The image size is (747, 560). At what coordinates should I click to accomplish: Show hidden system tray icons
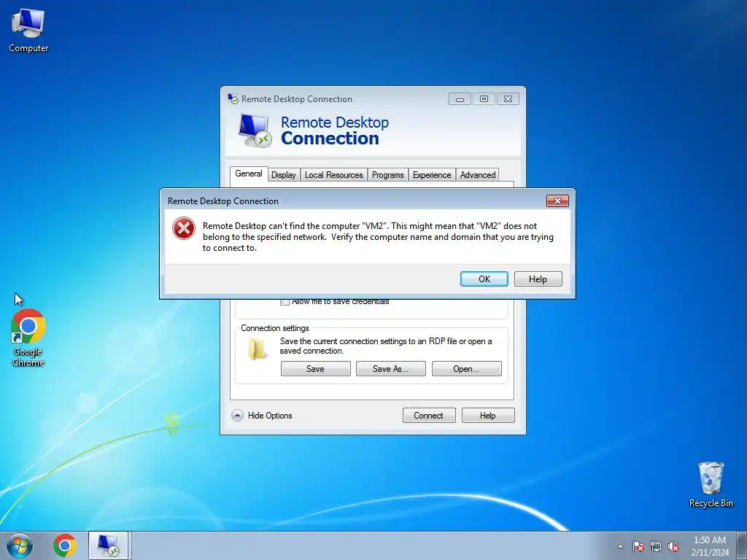620,546
